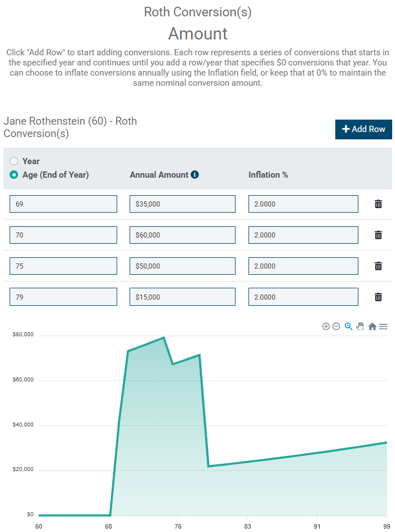Click the Add Row button
This screenshot has height=532, width=395.
click(x=363, y=129)
